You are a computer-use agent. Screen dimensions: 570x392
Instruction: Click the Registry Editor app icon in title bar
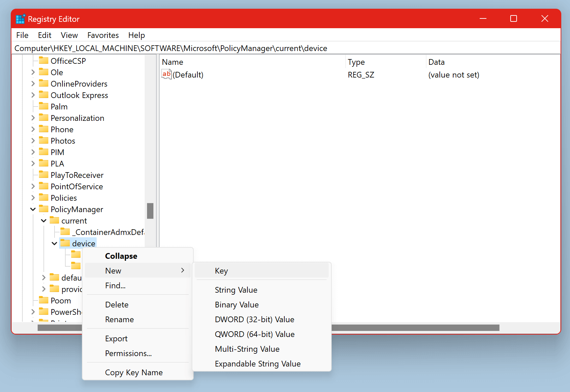pyautogui.click(x=20, y=19)
